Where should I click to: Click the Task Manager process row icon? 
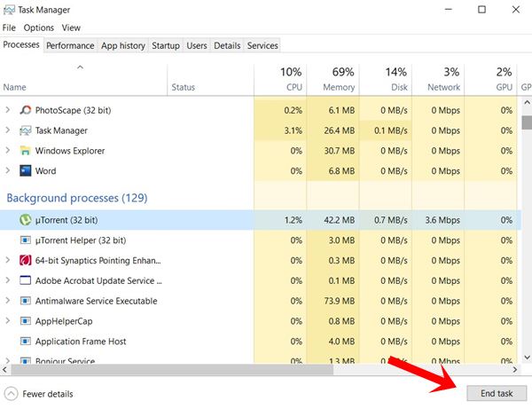pyautogui.click(x=26, y=130)
